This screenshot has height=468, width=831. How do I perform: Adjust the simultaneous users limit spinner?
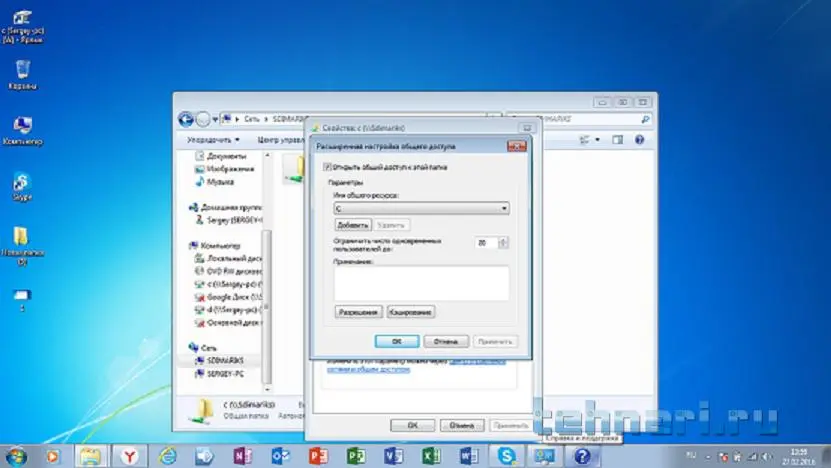pos(503,243)
